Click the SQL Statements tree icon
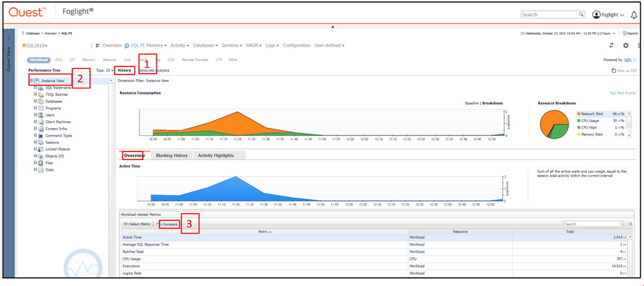Viewport: 644px width, 286px height. pos(41,88)
